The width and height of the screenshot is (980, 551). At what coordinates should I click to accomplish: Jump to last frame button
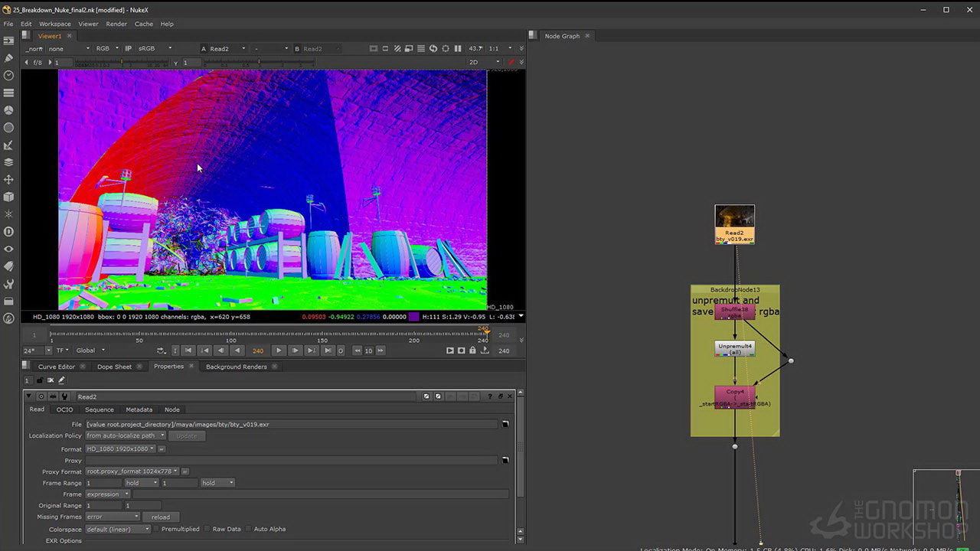pyautogui.click(x=328, y=350)
